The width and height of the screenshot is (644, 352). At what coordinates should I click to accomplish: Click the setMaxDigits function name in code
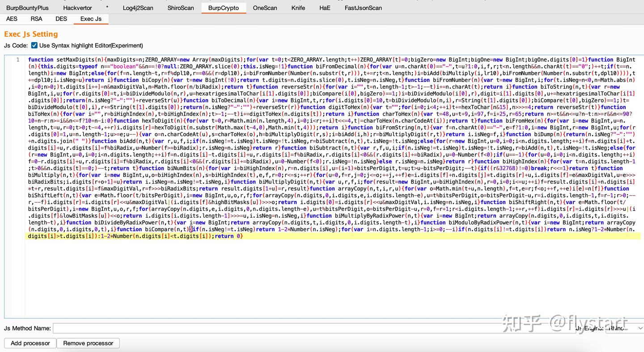pos(76,60)
